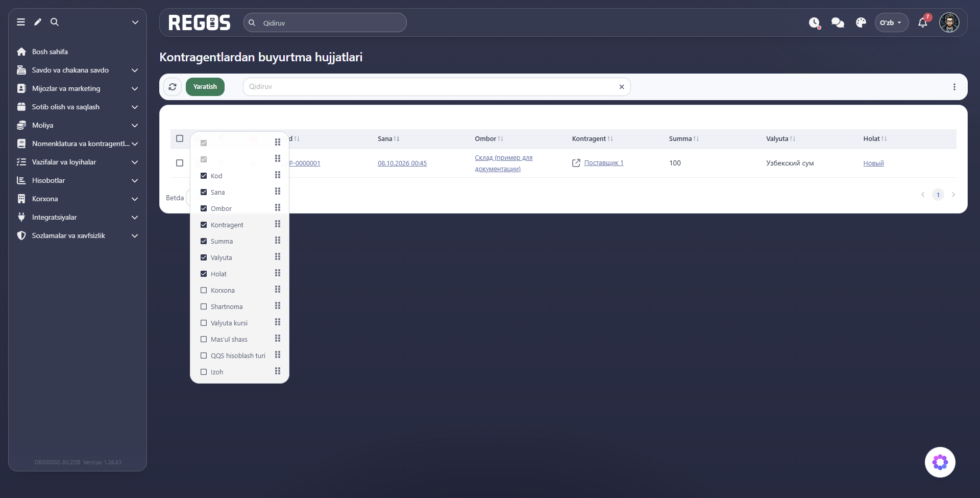The height and width of the screenshot is (498, 980).
Task: Click page 1 in the pagination
Action: pos(938,195)
